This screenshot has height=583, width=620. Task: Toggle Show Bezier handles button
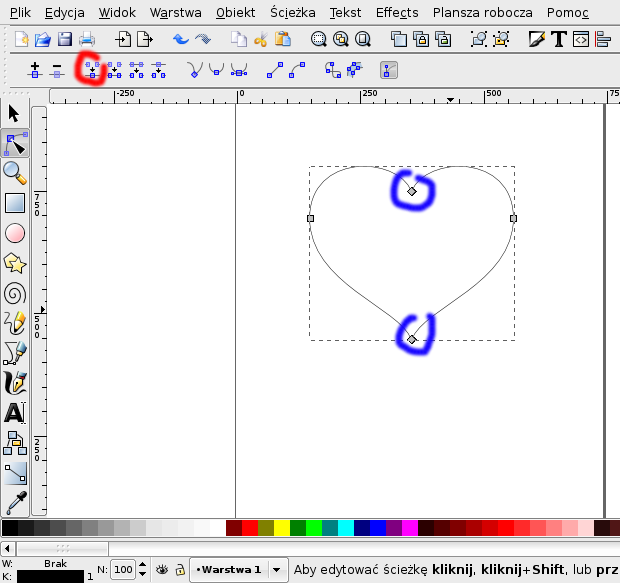[x=388, y=70]
